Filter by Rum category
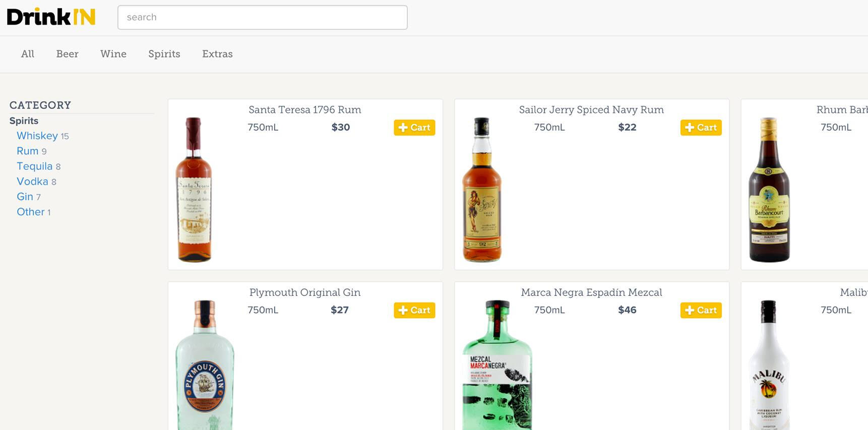 click(28, 151)
